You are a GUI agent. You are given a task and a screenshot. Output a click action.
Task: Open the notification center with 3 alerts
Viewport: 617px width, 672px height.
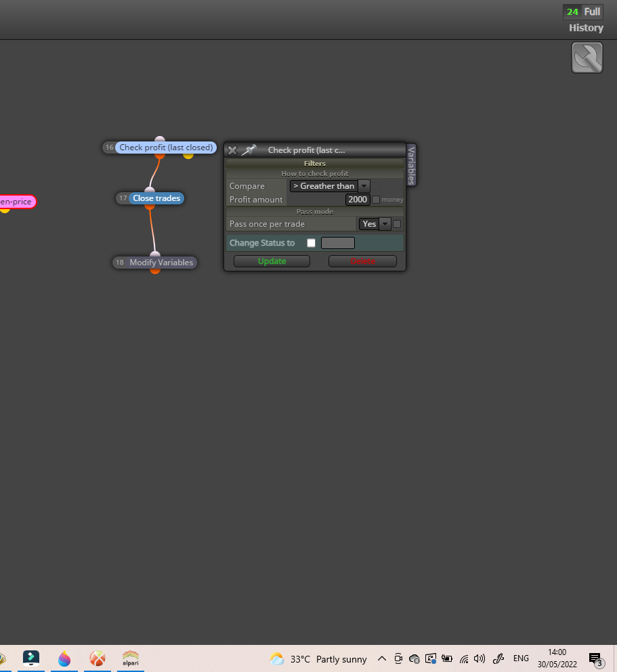click(596, 659)
